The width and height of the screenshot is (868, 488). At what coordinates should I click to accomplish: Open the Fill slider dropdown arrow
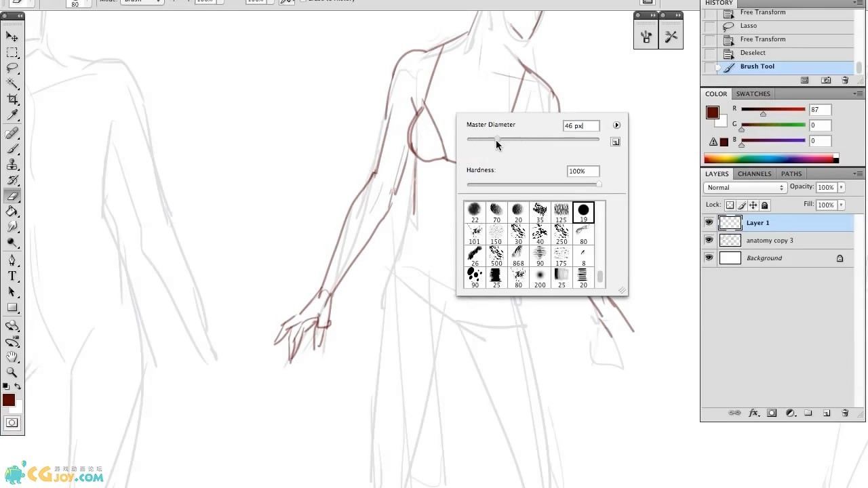click(842, 205)
